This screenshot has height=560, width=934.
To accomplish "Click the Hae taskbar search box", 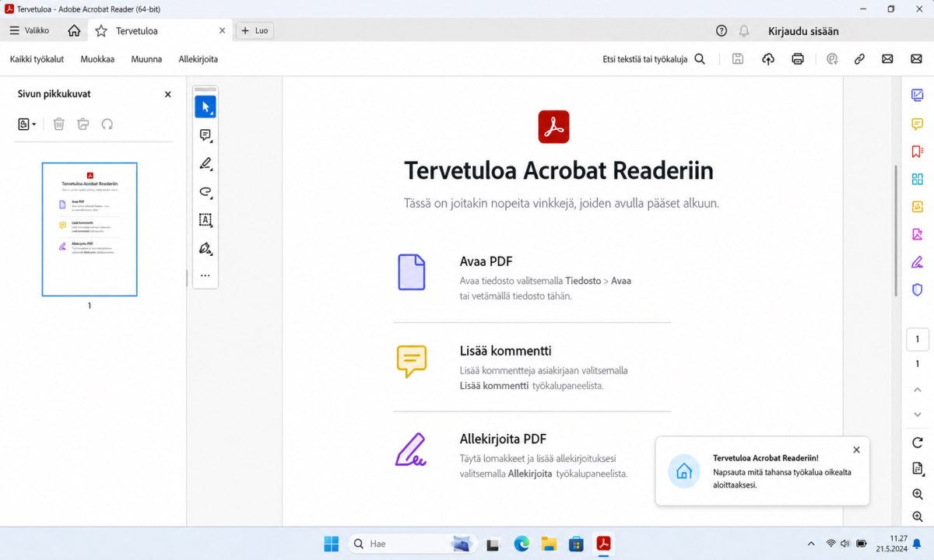I will 412,544.
